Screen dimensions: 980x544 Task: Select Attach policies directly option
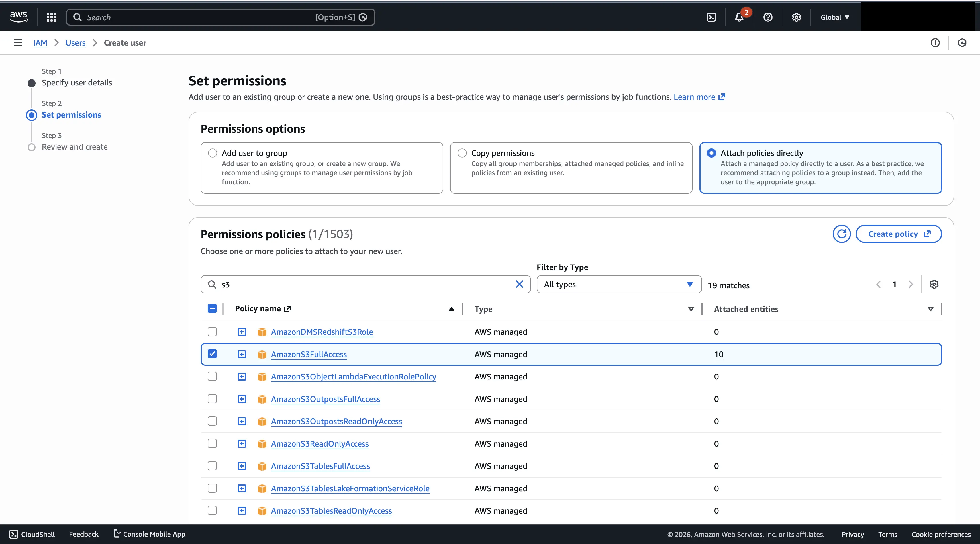pos(711,153)
